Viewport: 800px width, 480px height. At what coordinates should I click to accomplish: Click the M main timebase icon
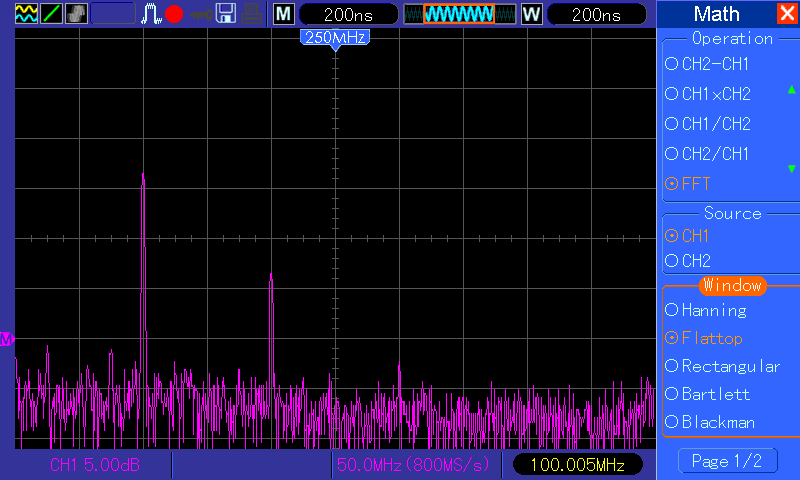[284, 14]
